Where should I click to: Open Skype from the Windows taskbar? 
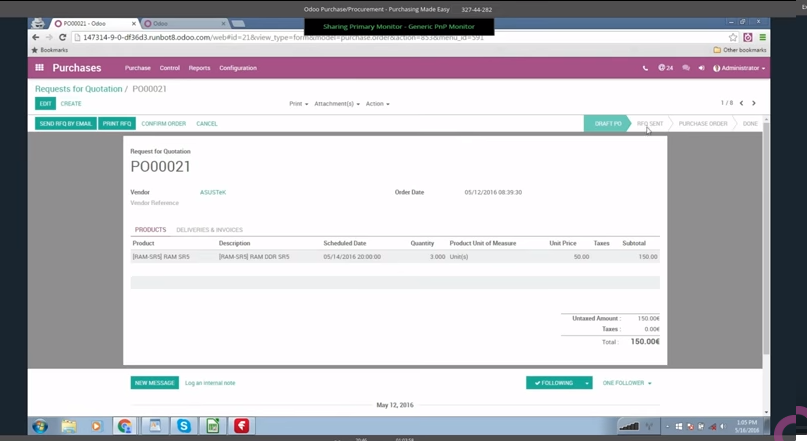coord(184,426)
